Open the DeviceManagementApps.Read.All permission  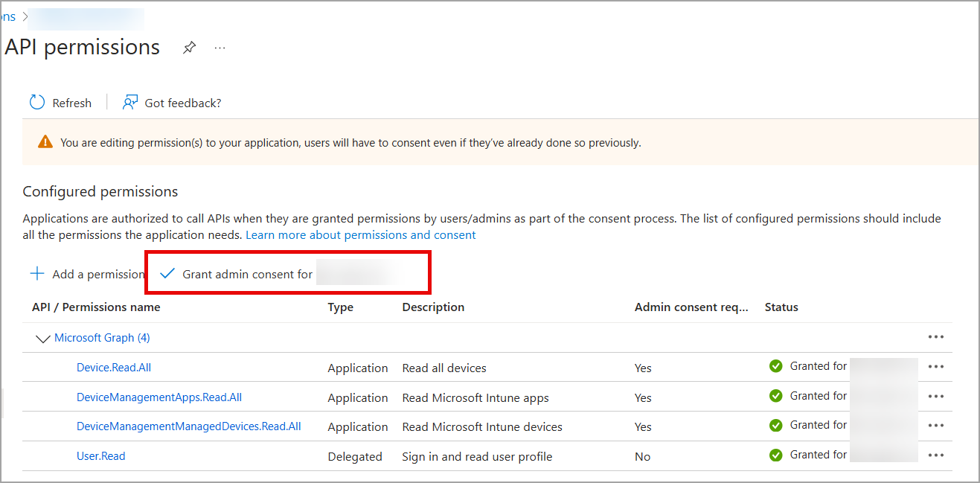(x=159, y=397)
